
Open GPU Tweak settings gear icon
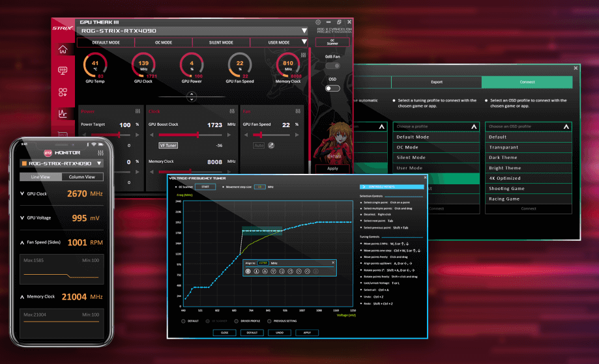point(318,22)
